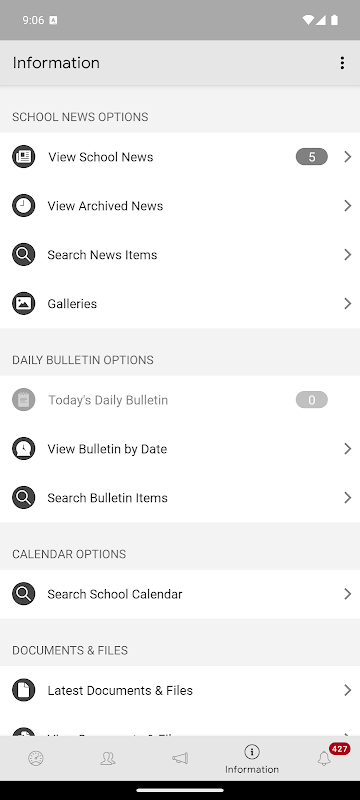Tap the newspaper icon for School News

[x=23, y=157]
